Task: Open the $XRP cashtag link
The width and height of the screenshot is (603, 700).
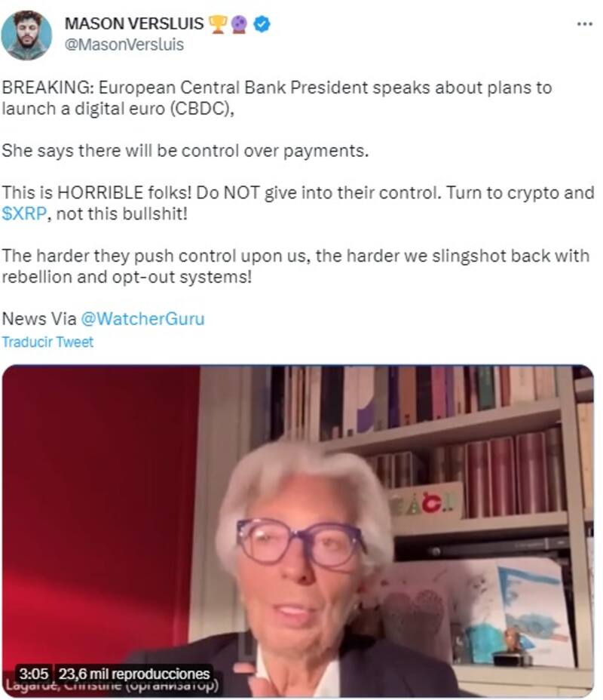Action: click(x=23, y=213)
